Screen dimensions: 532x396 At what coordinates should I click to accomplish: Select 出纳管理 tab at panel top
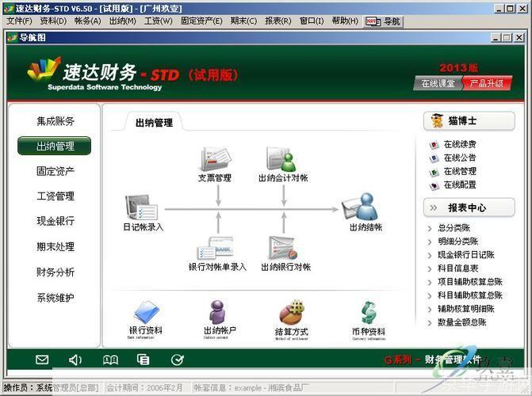pos(154,123)
